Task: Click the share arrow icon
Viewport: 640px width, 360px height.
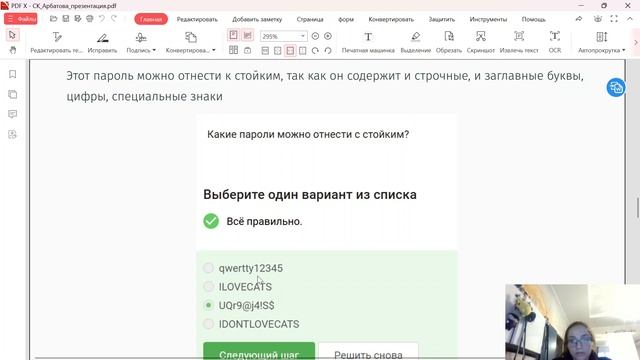Action: pos(579,19)
